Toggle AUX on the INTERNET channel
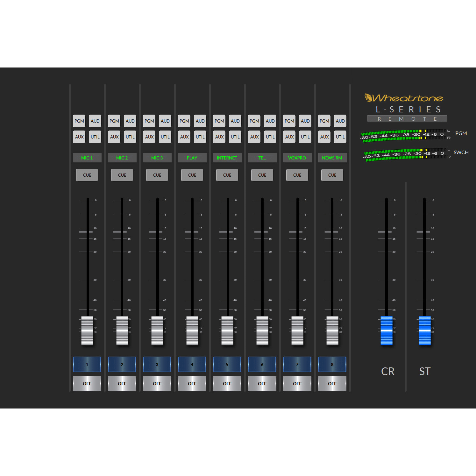 [219, 137]
